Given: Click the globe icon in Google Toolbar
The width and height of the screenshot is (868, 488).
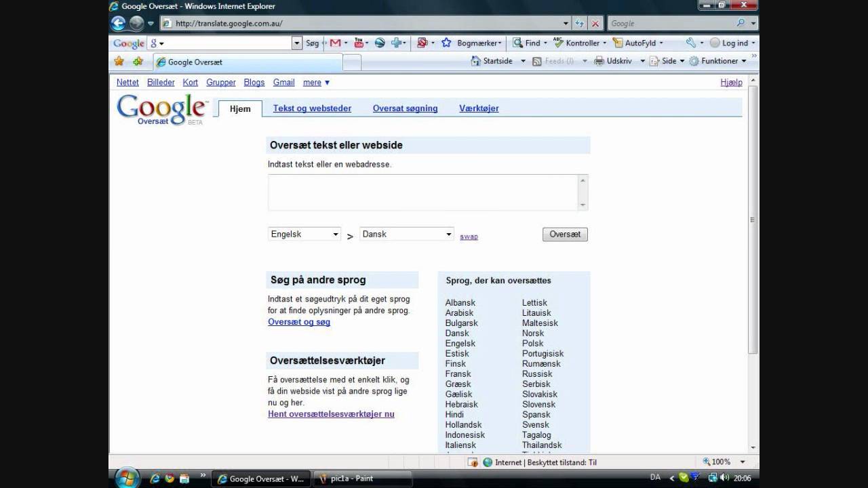Looking at the screenshot, I should click(380, 43).
